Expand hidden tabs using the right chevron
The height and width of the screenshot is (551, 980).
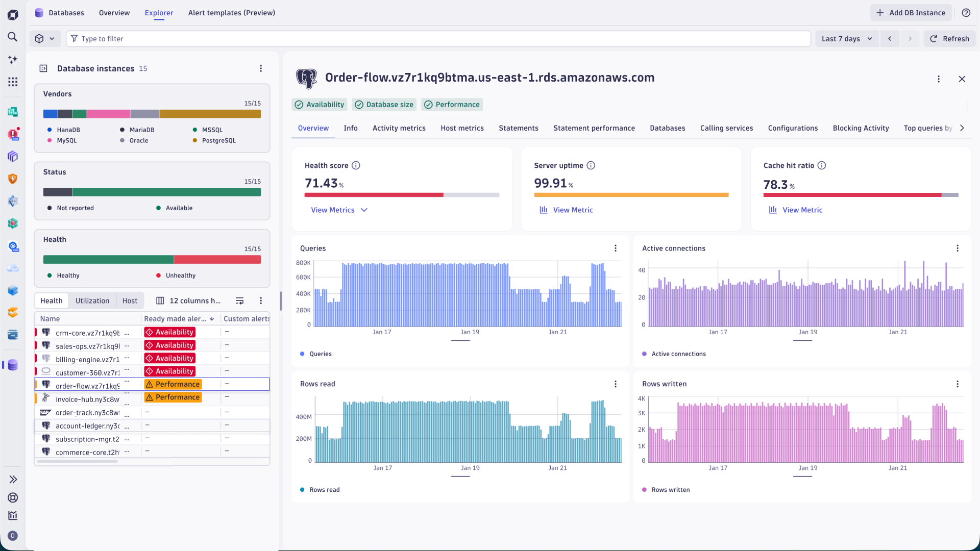click(x=962, y=128)
